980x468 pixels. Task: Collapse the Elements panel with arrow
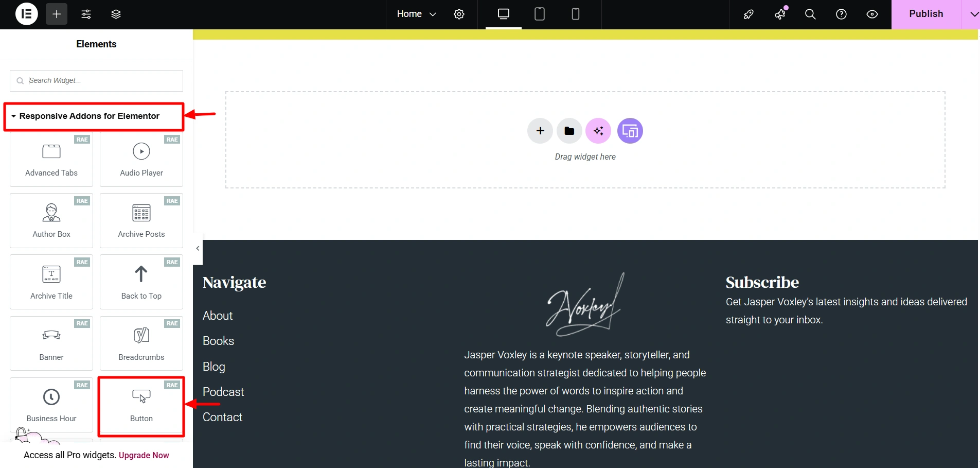point(198,248)
